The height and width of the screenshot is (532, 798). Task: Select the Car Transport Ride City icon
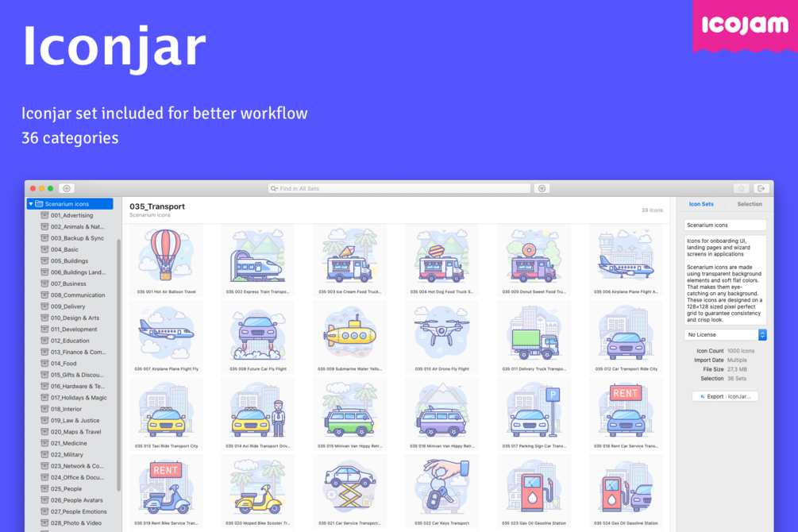[626, 337]
